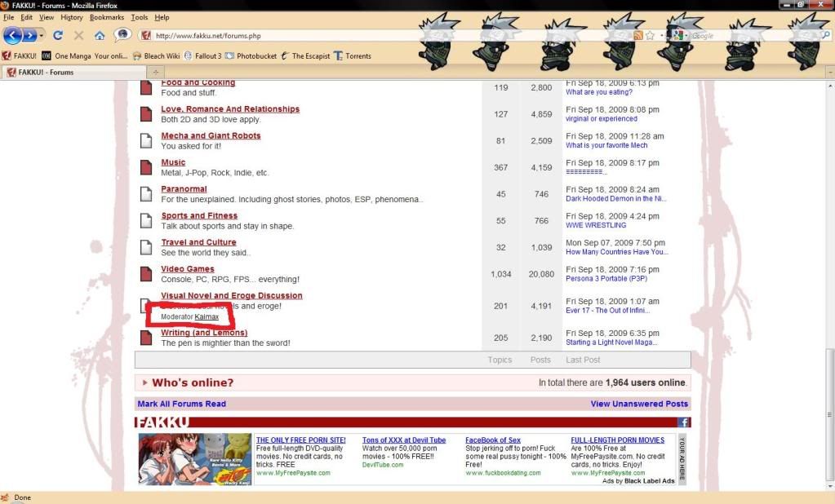
Task: Open the Photobucket bookmark
Action: tap(257, 55)
